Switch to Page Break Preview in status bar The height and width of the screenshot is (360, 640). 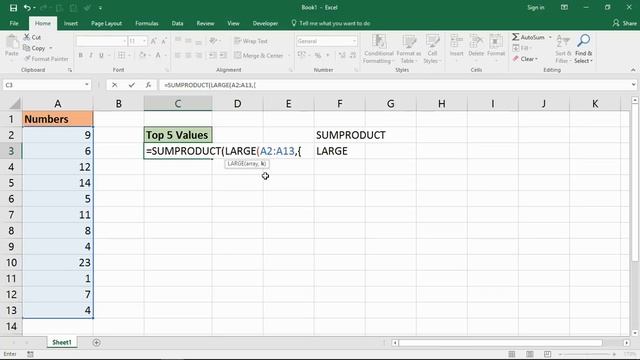(547, 354)
